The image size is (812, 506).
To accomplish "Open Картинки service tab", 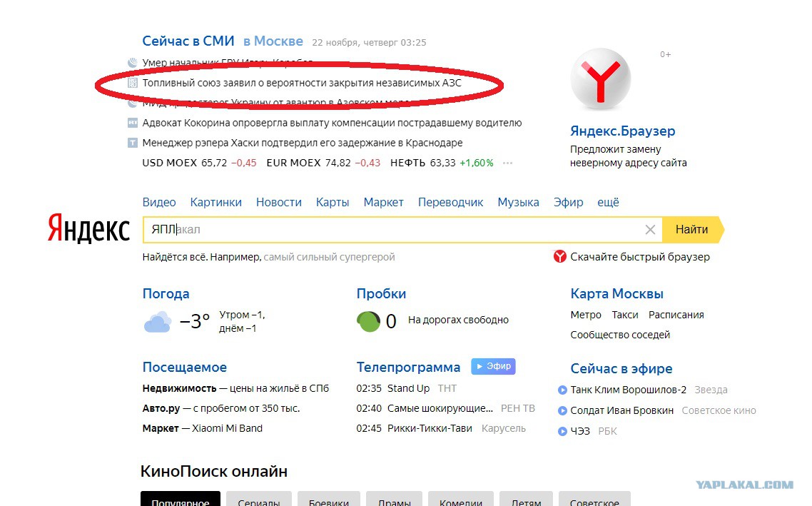I will click(216, 202).
